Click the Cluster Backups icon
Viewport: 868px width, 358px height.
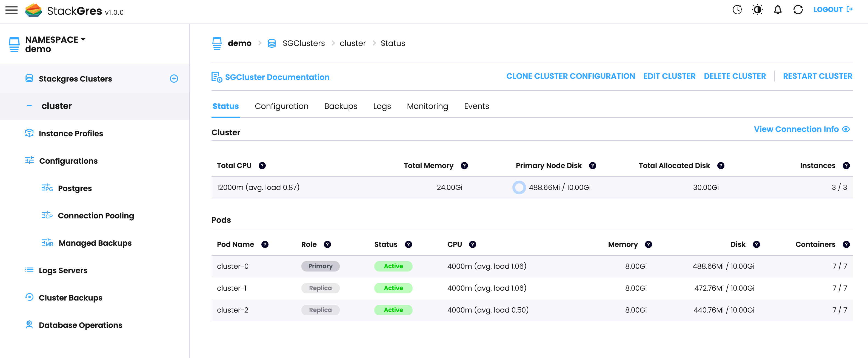click(x=29, y=297)
